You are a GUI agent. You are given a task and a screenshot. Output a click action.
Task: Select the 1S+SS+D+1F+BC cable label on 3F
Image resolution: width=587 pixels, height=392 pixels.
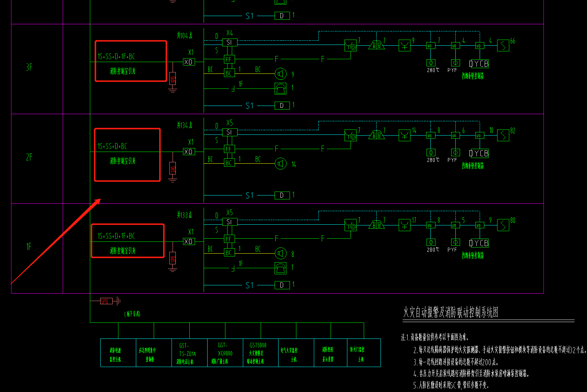coord(116,56)
